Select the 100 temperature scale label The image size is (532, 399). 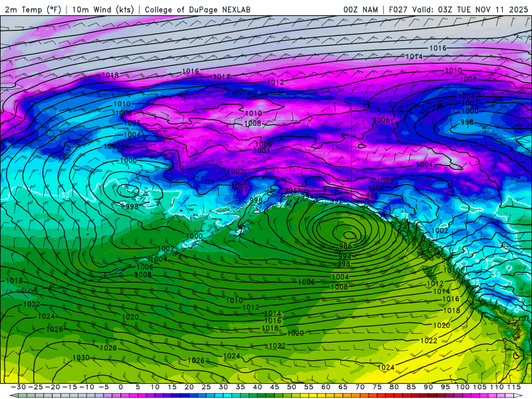(x=462, y=387)
